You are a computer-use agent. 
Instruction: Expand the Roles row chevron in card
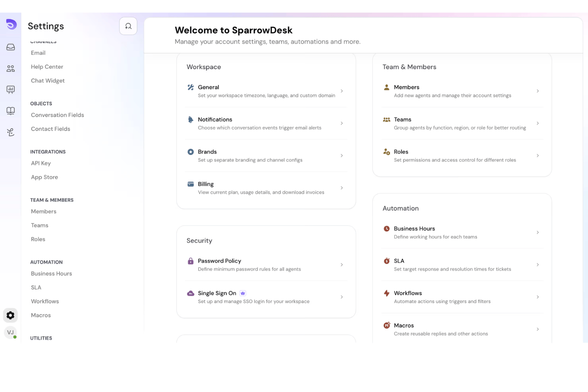538,156
